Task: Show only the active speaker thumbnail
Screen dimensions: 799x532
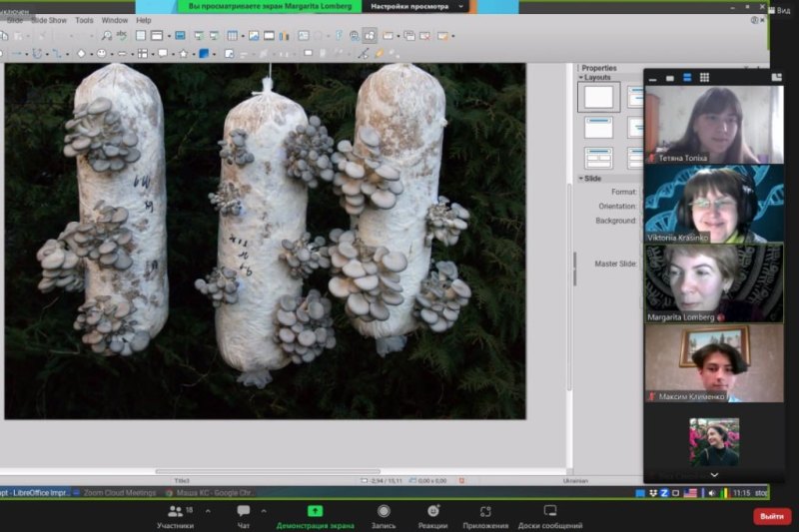Action: tap(672, 77)
